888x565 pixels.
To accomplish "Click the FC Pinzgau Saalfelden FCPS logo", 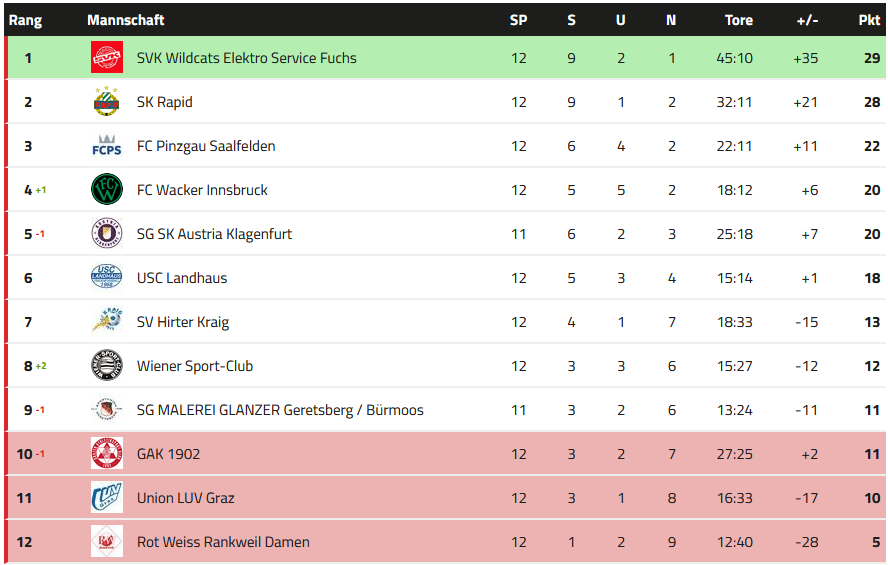I will (x=107, y=146).
